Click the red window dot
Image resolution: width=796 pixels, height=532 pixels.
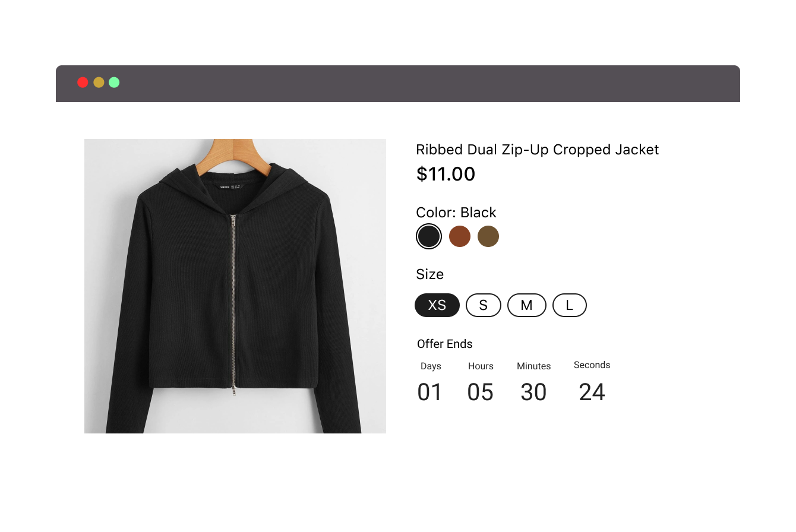tap(83, 83)
